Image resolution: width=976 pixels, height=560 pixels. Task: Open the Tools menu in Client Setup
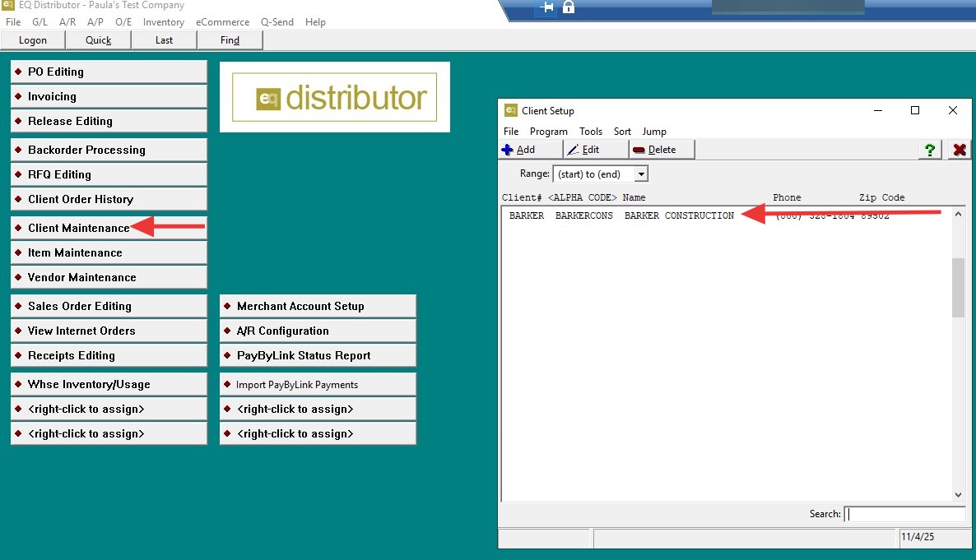click(x=591, y=132)
